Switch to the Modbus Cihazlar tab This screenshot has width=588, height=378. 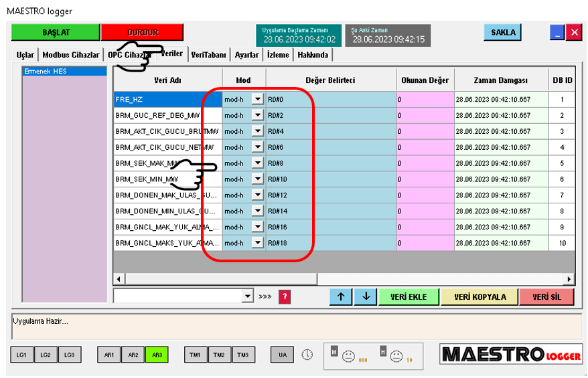click(71, 55)
